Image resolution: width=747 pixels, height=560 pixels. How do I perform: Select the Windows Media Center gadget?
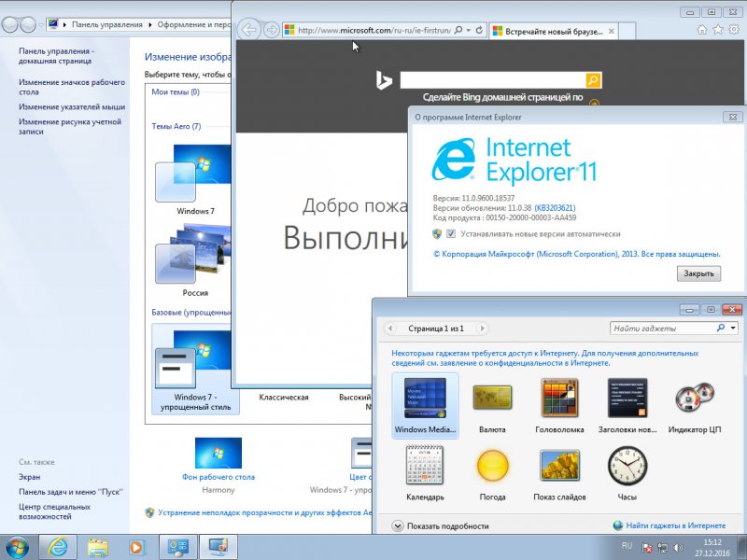[x=425, y=405]
